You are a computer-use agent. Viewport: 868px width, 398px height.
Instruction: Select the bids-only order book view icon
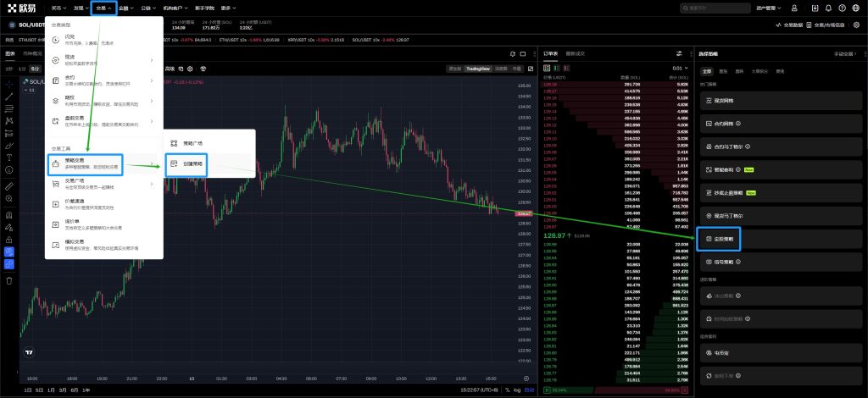(x=556, y=68)
